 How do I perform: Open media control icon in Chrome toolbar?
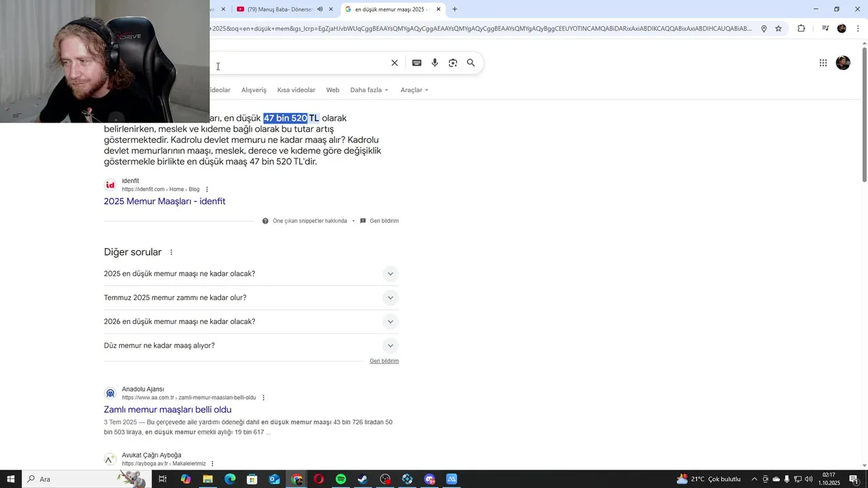coord(825,28)
